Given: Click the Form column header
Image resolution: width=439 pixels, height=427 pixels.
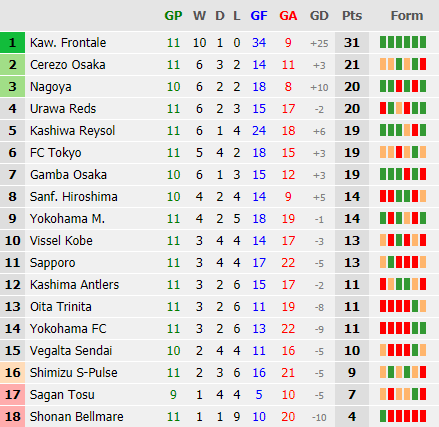Looking at the screenshot, I should [x=407, y=16].
